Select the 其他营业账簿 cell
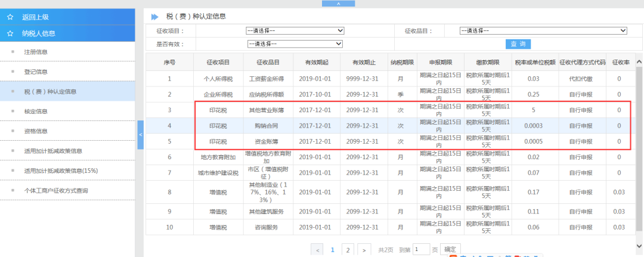The height and width of the screenshot is (257, 644). tap(268, 110)
